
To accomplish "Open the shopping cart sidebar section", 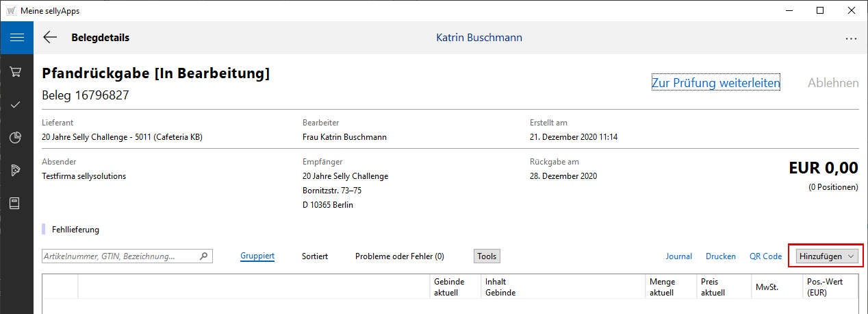I will [16, 72].
